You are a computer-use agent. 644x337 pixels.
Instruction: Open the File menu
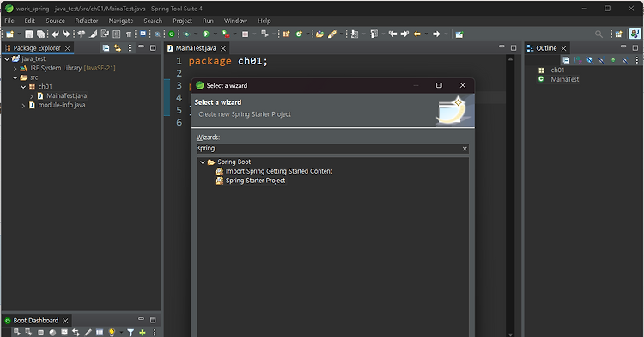(9, 21)
